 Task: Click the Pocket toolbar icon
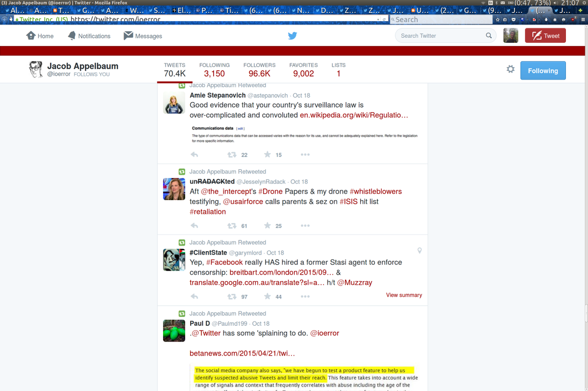(514, 20)
